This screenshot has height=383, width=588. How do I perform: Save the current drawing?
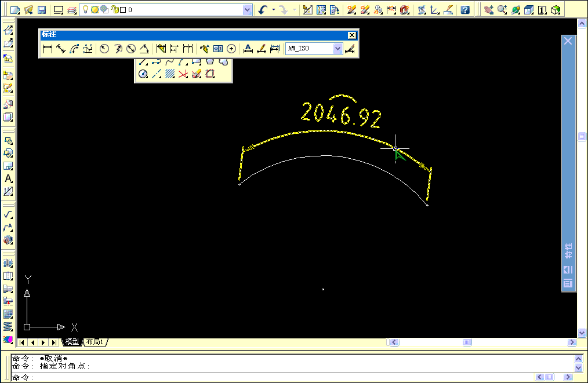[42, 10]
